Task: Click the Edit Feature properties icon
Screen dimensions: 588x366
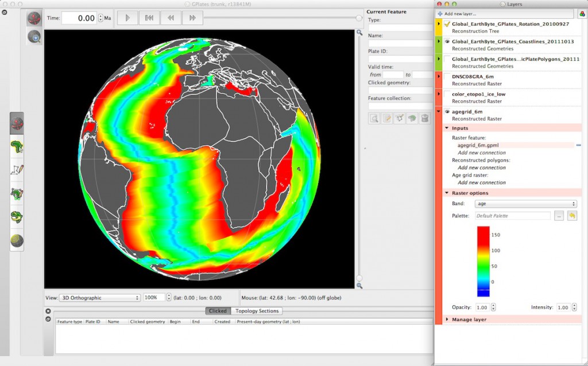Action: (386, 118)
